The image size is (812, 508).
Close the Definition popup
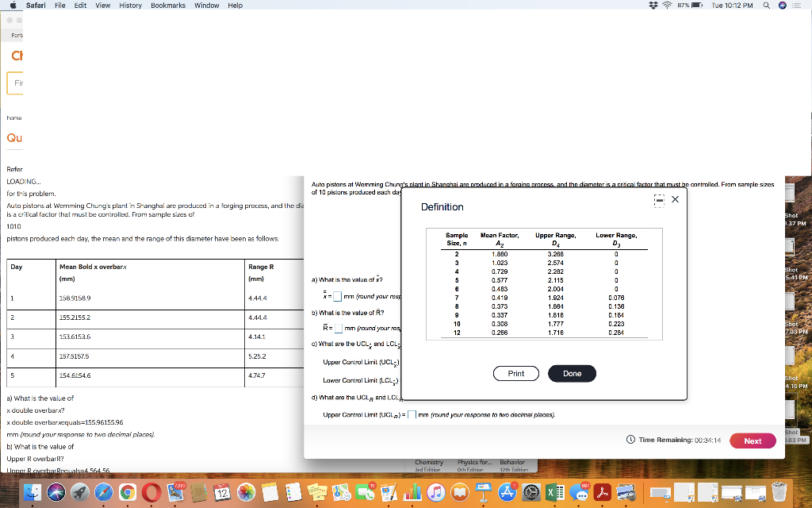[x=675, y=199]
